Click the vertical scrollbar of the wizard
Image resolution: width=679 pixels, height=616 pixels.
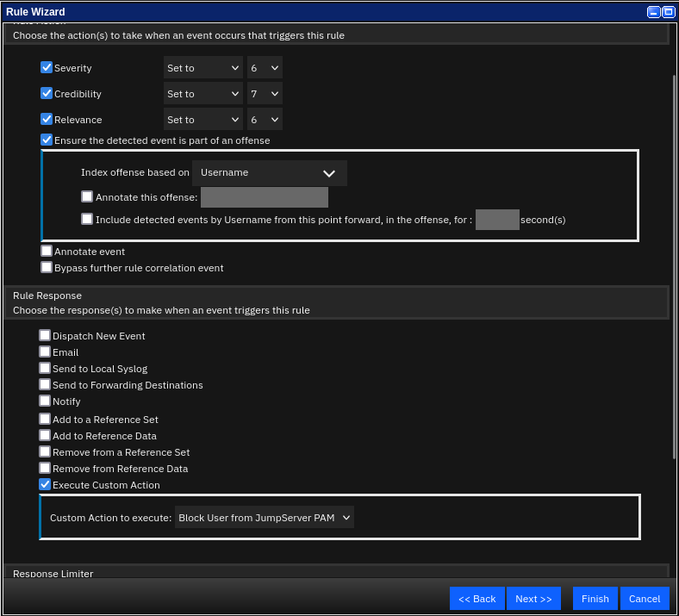(674, 267)
